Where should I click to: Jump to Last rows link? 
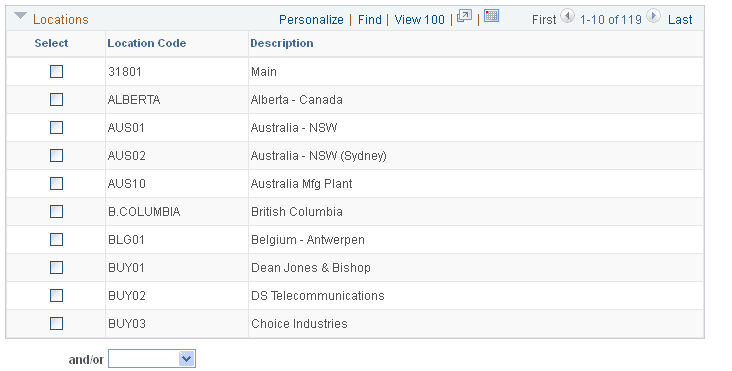(x=680, y=20)
